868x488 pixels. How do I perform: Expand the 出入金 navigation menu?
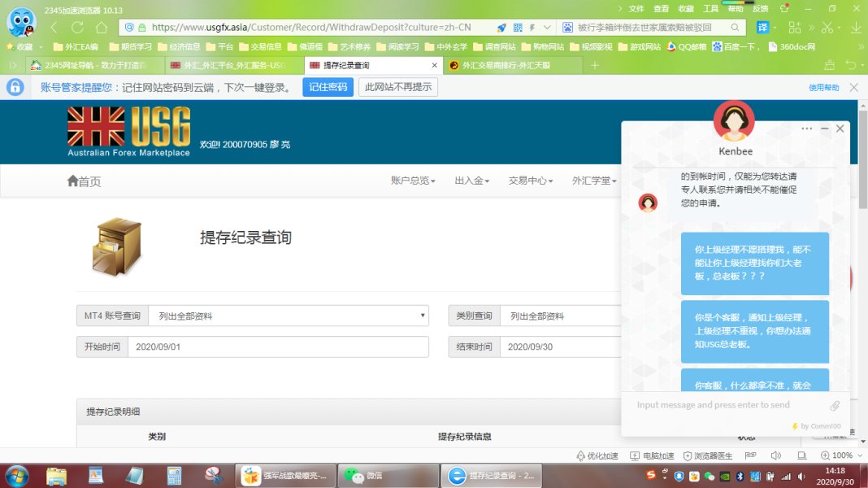coord(472,181)
